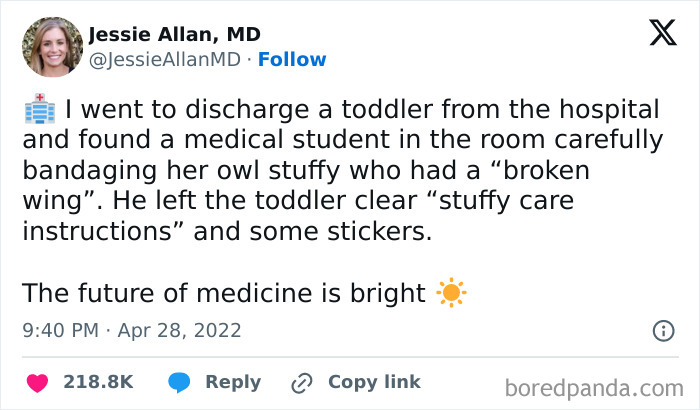Open the display name 'Jessie Allan, MD'
The image size is (700, 410).
click(x=175, y=34)
